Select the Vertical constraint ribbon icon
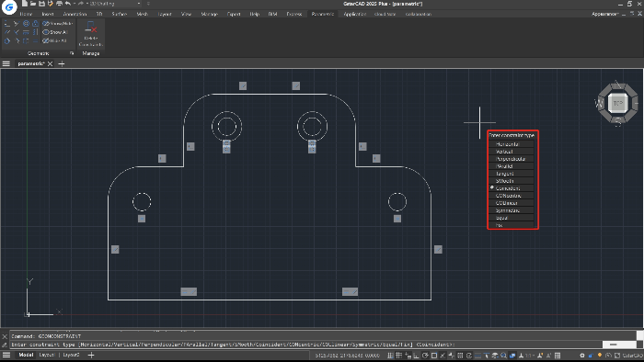 click(35, 32)
